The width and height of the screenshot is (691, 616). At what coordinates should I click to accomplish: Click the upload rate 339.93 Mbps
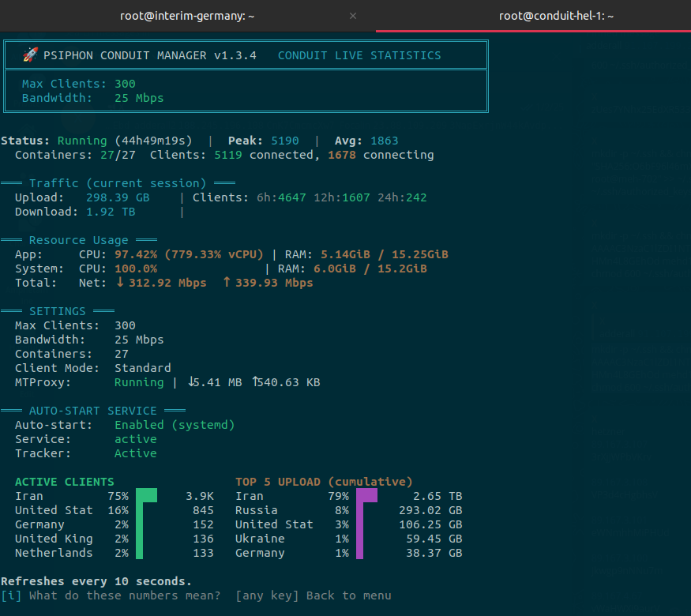coord(268,283)
